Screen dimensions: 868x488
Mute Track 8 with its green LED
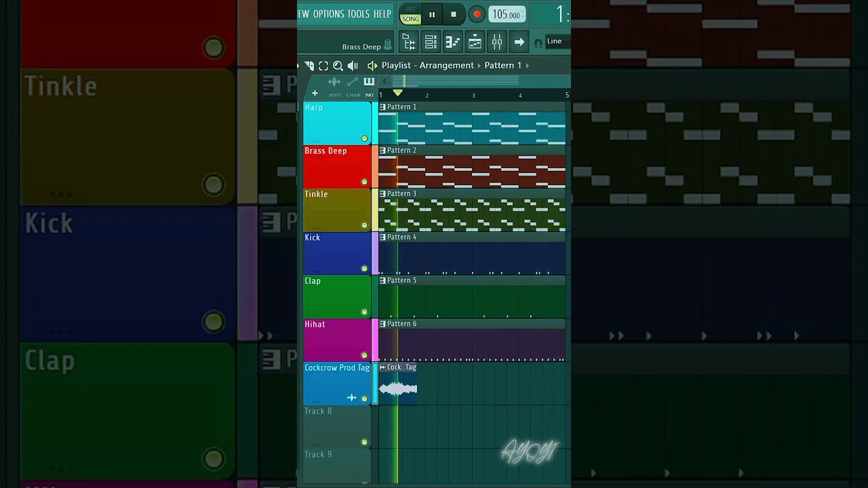[364, 442]
